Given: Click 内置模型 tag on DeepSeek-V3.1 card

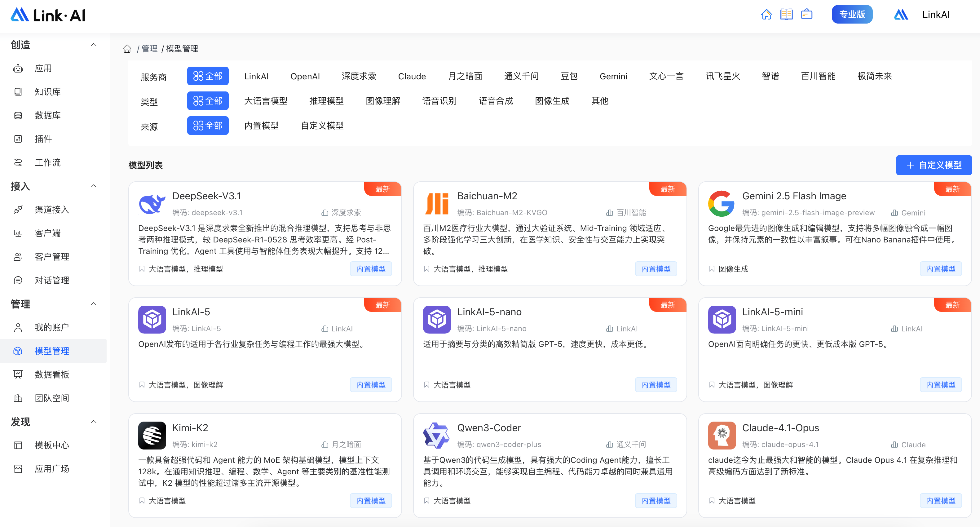Looking at the screenshot, I should coord(371,269).
